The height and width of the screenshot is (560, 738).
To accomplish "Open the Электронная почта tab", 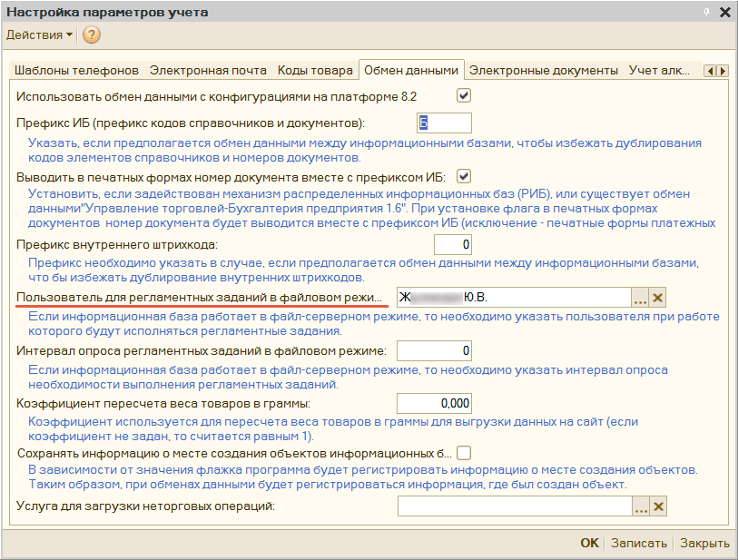I will click(x=208, y=70).
